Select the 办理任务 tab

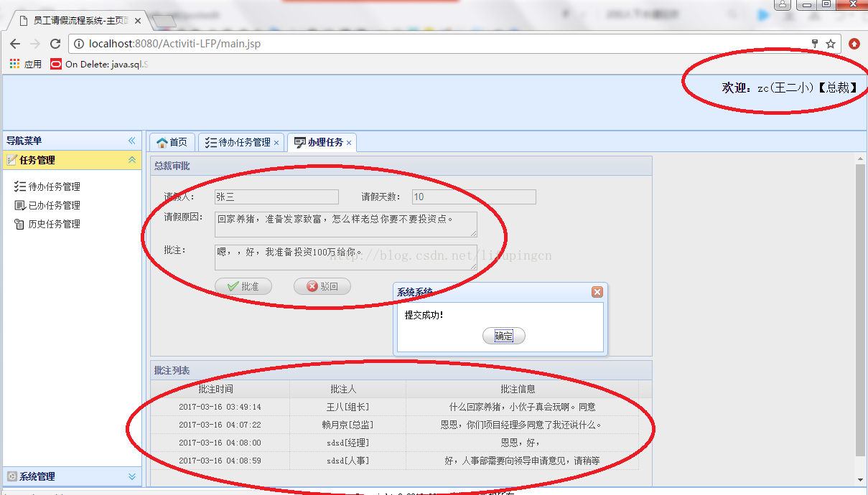coord(321,142)
